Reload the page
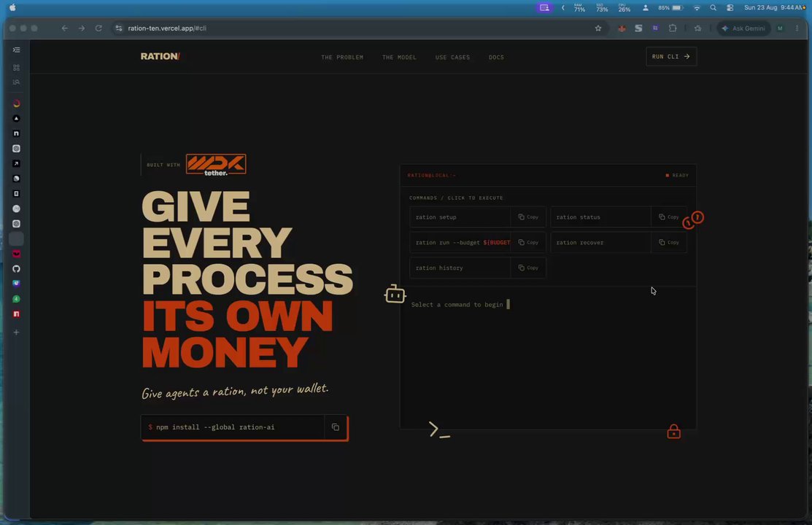 pos(98,28)
